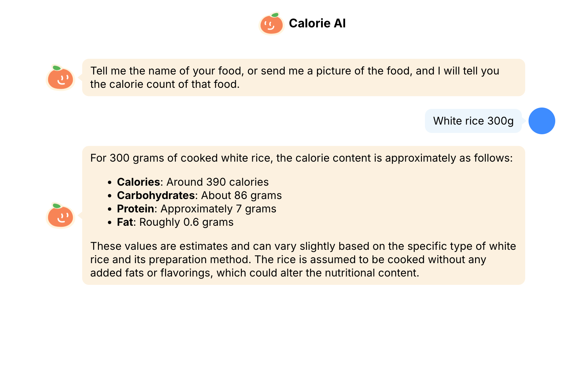The height and width of the screenshot is (368, 588).
Task: Click the orange logo in the header
Action: pos(271,24)
